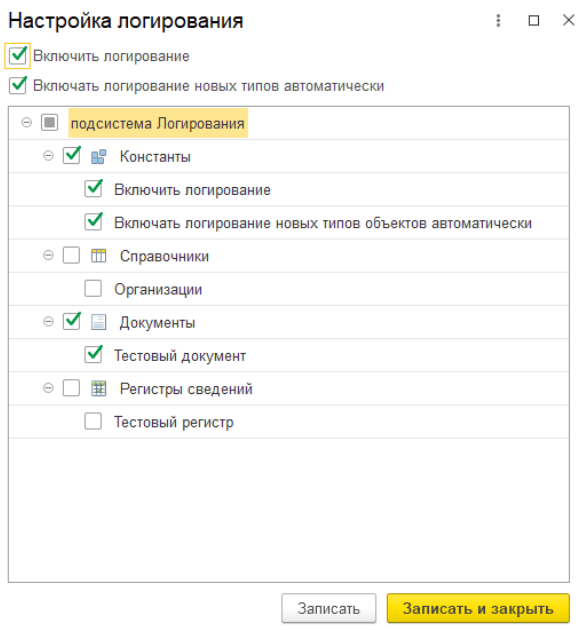Click the Константы constants icon

98,156
